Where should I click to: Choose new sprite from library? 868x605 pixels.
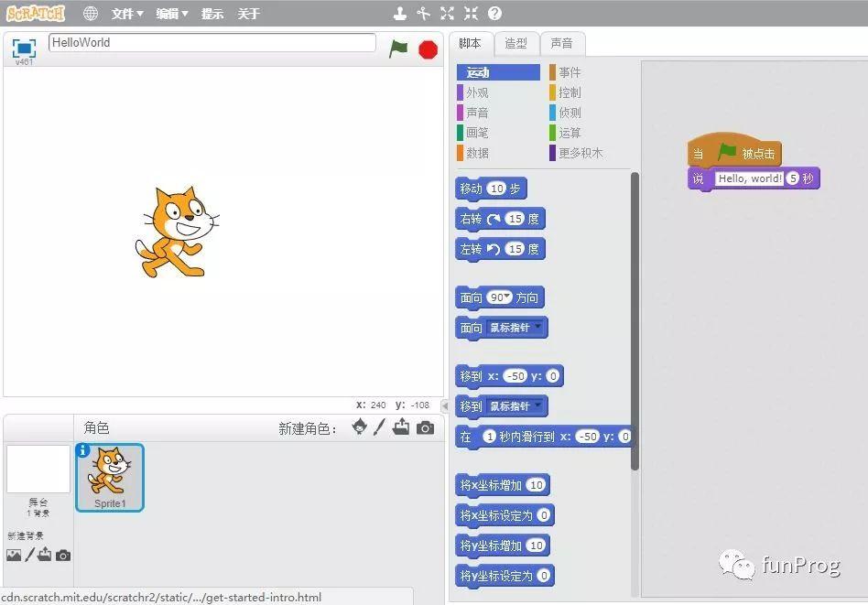coord(360,427)
